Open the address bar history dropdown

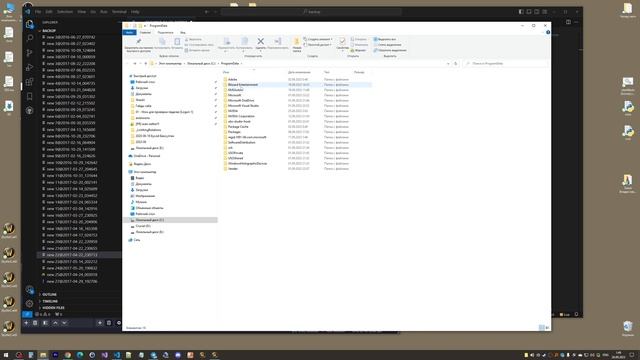coord(448,64)
